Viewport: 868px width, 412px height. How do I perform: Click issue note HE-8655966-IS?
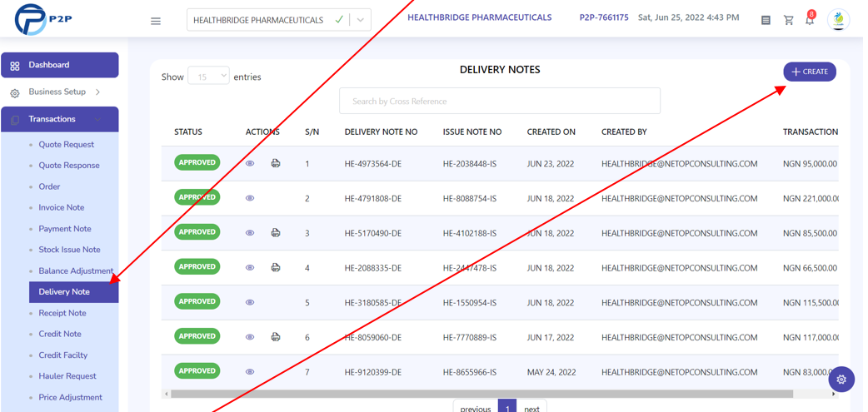coord(470,372)
